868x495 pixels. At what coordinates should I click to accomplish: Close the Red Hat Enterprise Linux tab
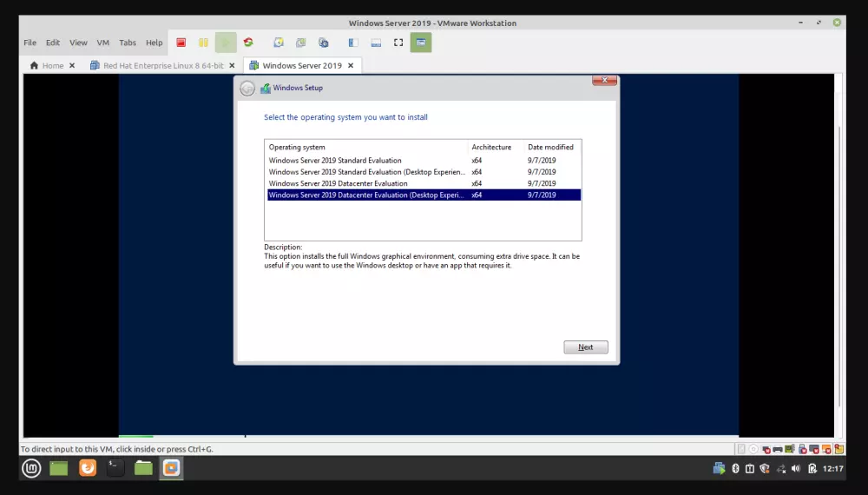232,65
